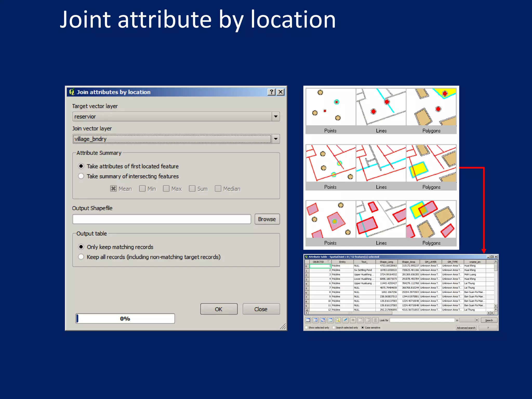The image size is (532, 399).
Task: Click the 'Sw Settling Pond' cell
Action: [x=364, y=270]
